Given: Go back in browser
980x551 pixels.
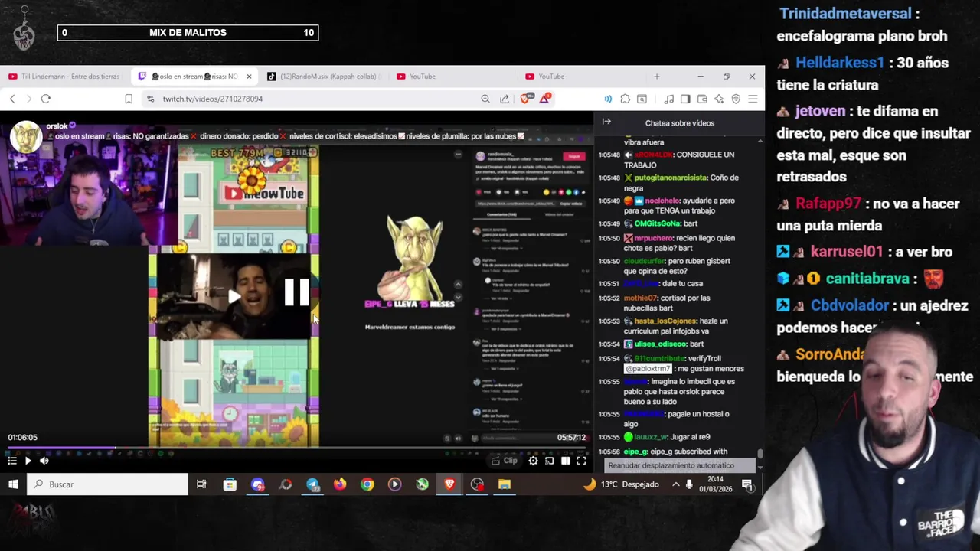Looking at the screenshot, I should (12, 99).
